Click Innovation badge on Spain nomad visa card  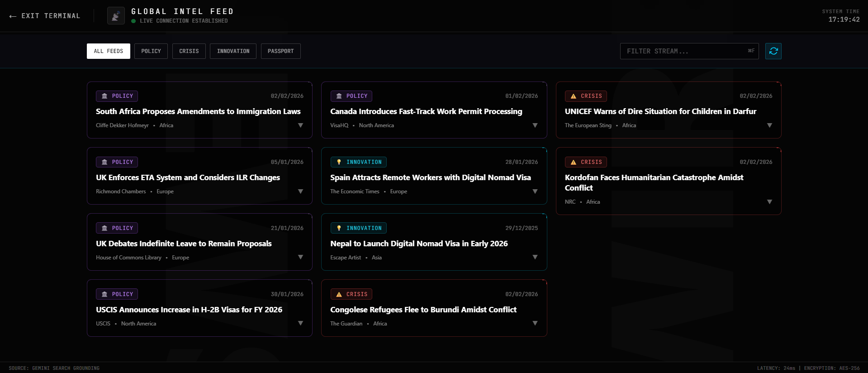pos(358,162)
